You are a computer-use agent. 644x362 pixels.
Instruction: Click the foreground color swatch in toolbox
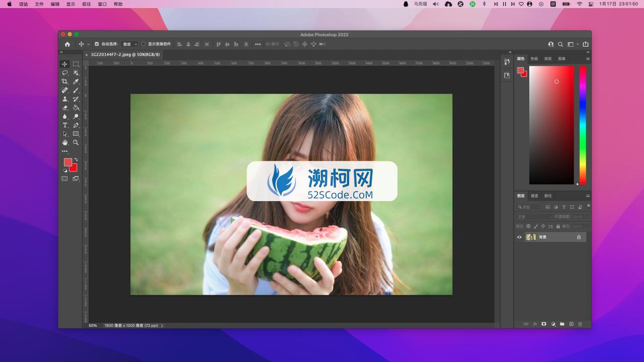67,162
